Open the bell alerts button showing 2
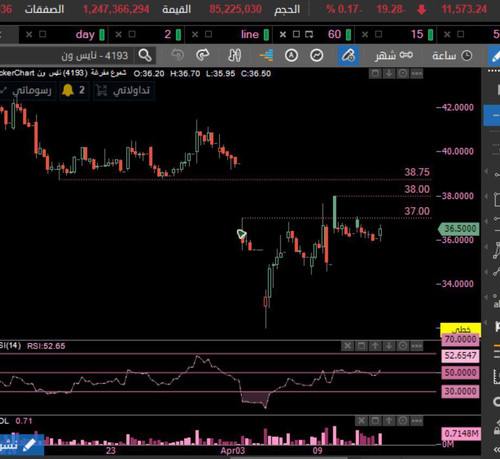500x459 pixels. point(74,91)
